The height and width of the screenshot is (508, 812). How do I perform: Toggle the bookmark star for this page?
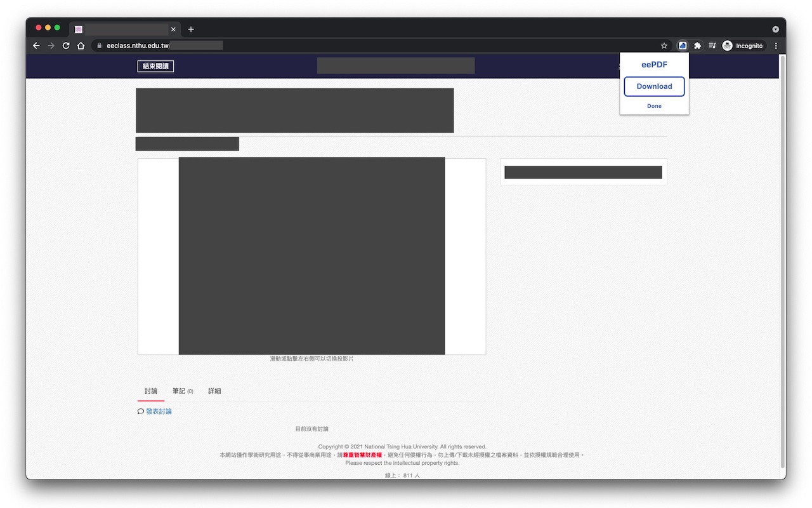click(x=664, y=45)
